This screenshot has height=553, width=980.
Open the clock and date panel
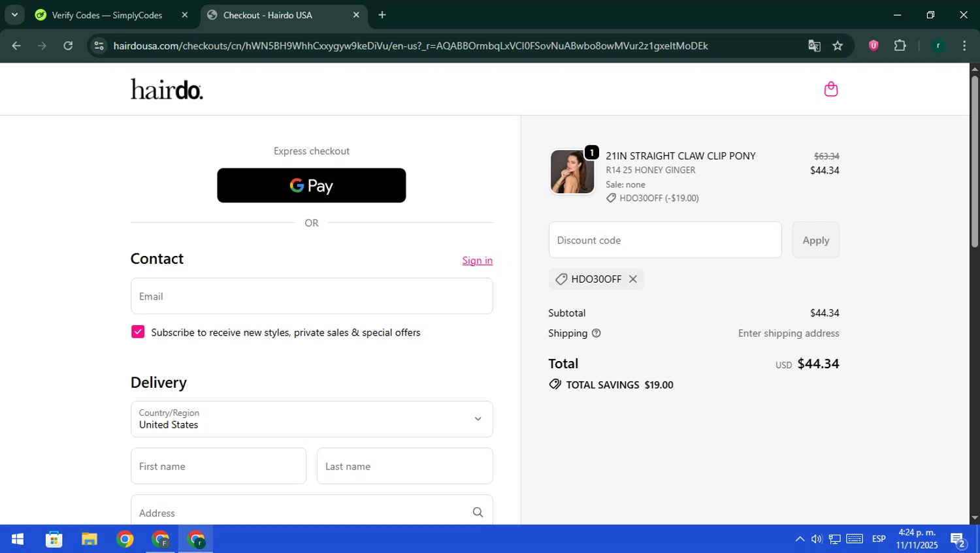coord(917,539)
